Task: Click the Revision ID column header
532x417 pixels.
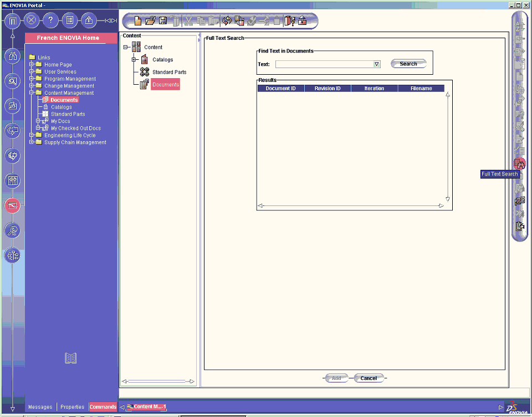Action: (328, 89)
